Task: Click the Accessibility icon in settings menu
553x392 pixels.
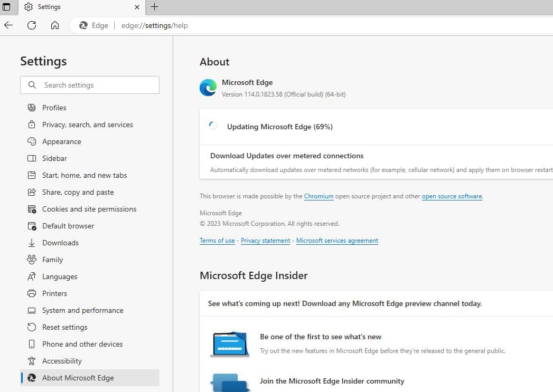Action: tap(32, 361)
